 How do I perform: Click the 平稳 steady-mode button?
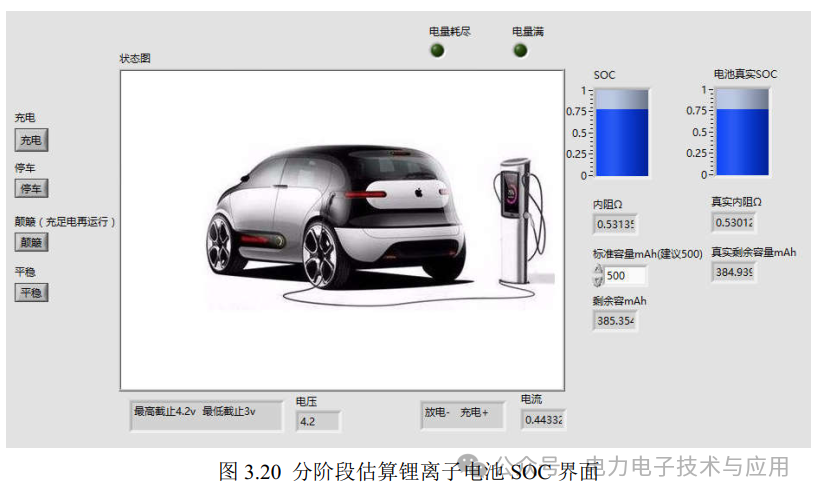[31, 292]
